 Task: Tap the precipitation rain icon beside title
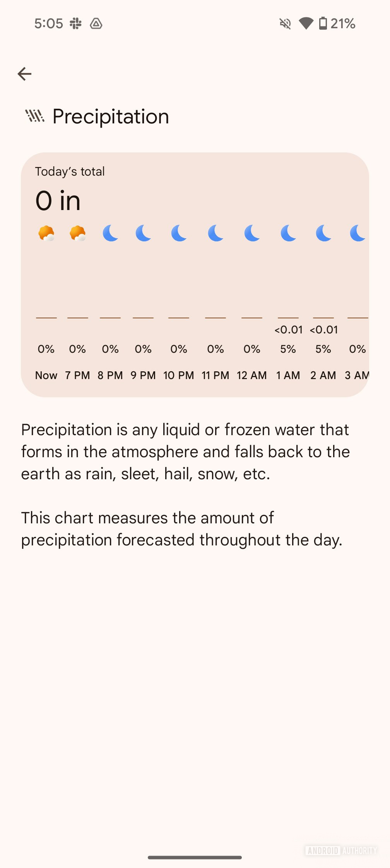[35, 116]
